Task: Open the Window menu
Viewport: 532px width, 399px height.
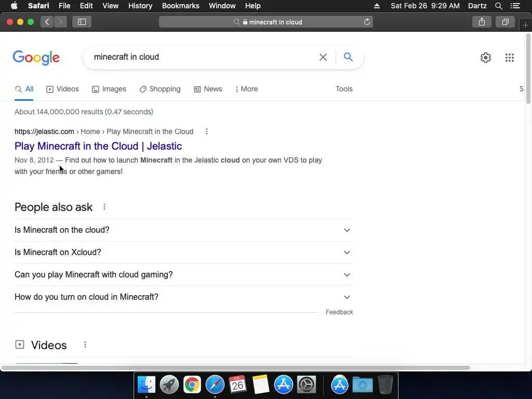Action: click(222, 6)
